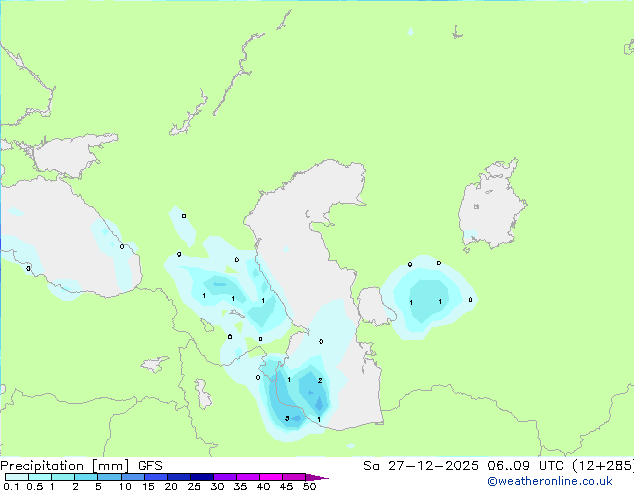Click the legend arrow tip above 50

click(x=317, y=477)
